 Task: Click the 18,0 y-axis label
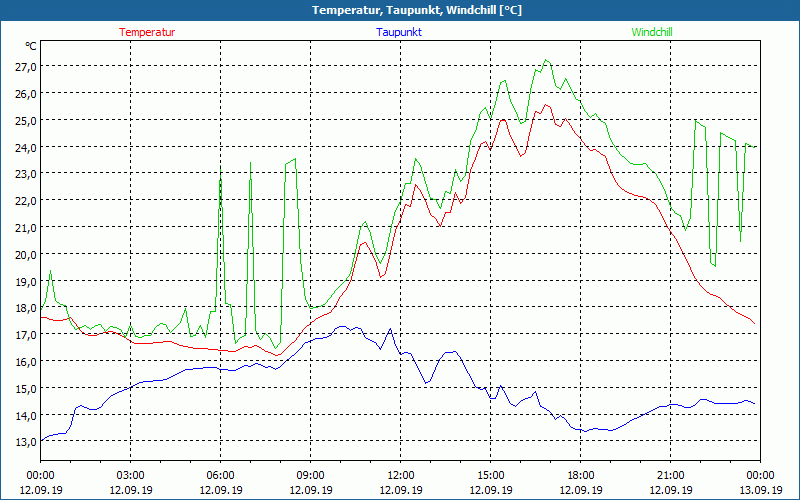pyautogui.click(x=26, y=308)
